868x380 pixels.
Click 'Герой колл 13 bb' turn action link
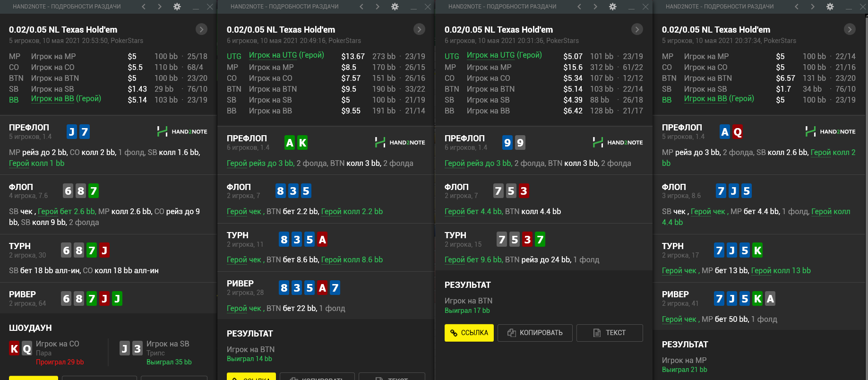(x=781, y=270)
